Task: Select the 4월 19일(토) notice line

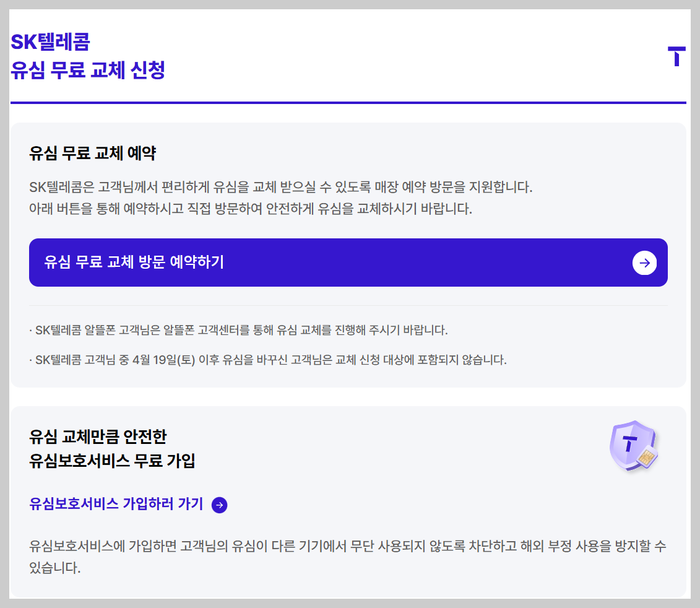Action: [x=268, y=360]
